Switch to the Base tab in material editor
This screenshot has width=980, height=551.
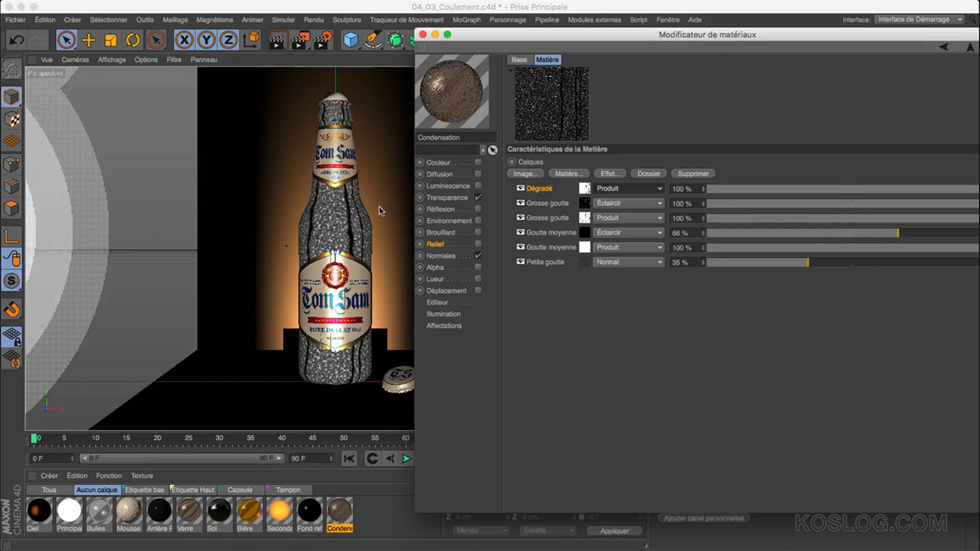tap(519, 59)
